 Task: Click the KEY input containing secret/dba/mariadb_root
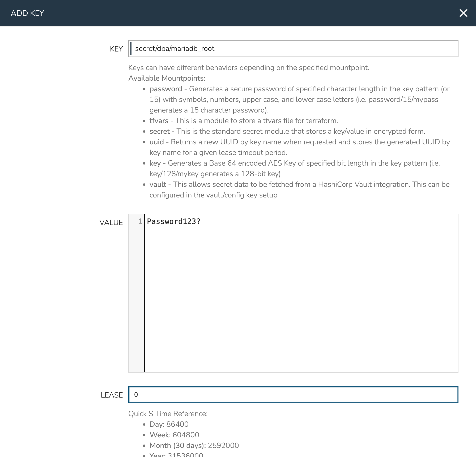click(293, 49)
